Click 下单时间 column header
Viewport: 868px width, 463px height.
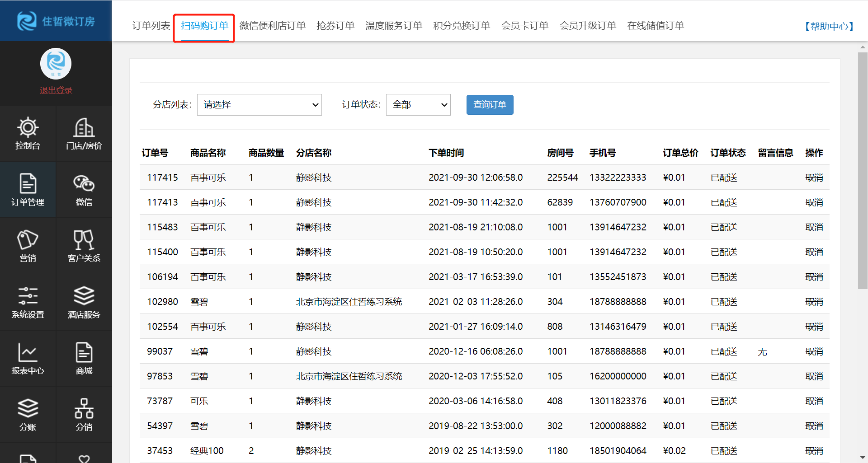click(446, 153)
